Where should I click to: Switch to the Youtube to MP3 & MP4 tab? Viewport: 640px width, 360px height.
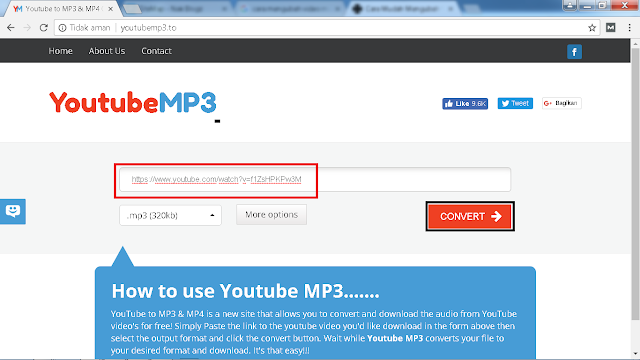point(61,9)
